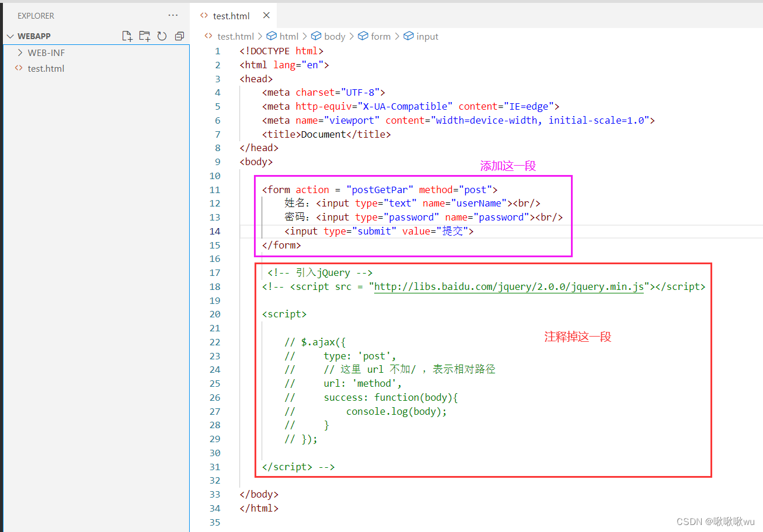Click the type="password" attribute
This screenshot has height=532, width=763.
[397, 217]
